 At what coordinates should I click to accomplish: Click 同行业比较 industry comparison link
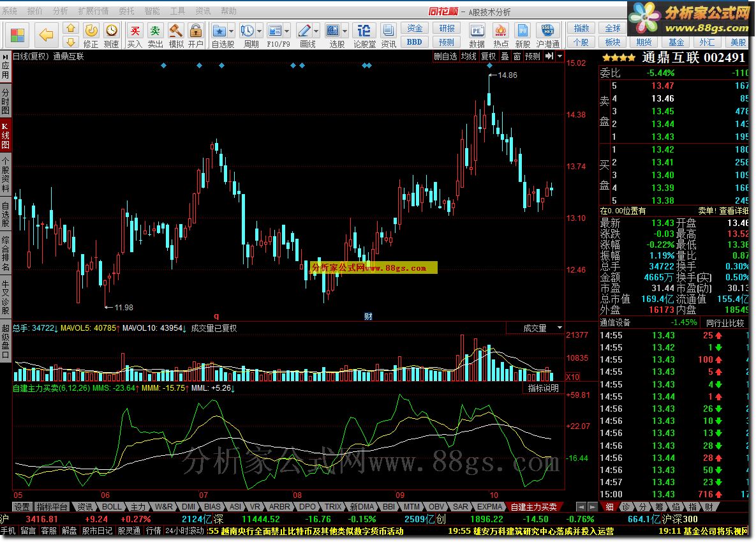[x=725, y=322]
